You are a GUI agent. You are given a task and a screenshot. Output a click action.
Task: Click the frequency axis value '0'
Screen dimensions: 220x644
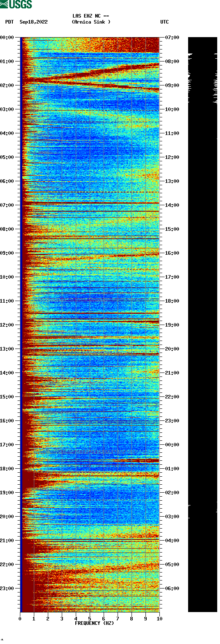click(x=20, y=619)
